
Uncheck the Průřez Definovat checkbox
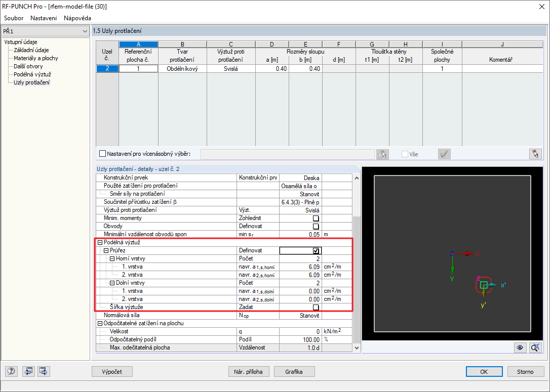point(316,250)
